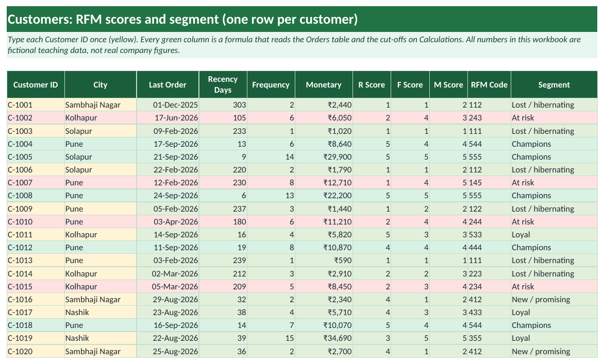Click the Champions segment for C-1012

[x=554, y=248]
